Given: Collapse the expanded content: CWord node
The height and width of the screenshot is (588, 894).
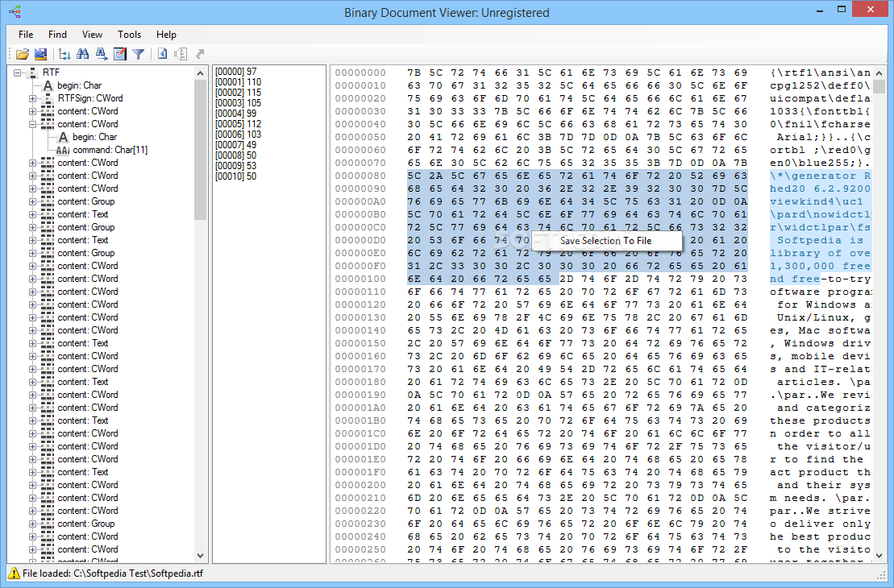Looking at the screenshot, I should [x=32, y=124].
